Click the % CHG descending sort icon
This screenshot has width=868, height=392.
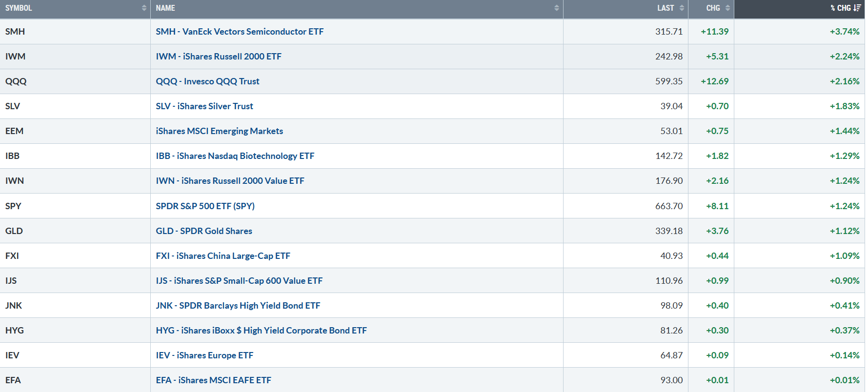click(857, 8)
